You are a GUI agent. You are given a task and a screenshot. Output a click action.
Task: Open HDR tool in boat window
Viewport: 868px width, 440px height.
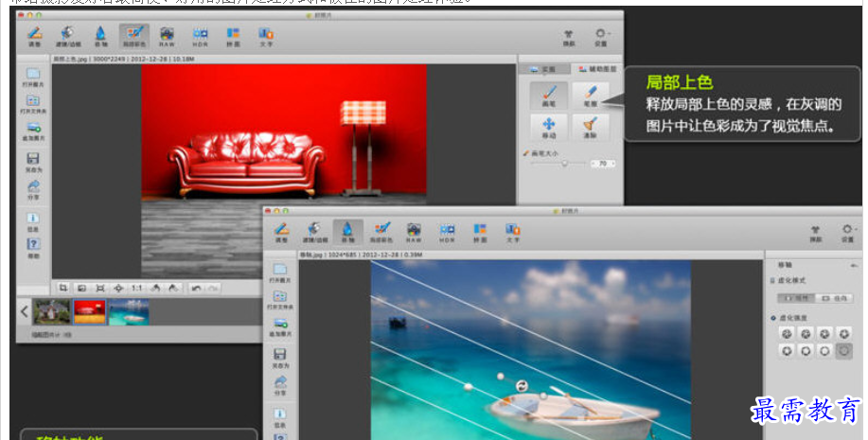tap(447, 233)
